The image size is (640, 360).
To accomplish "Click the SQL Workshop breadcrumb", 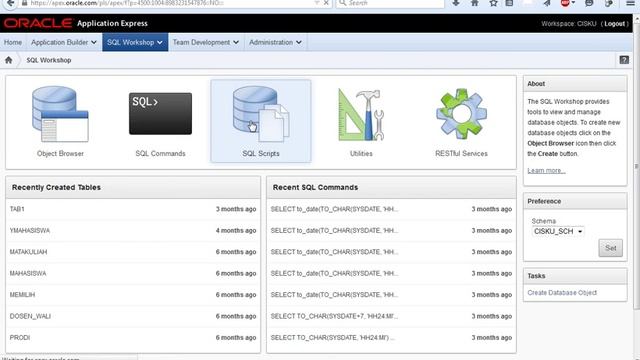I will click(49, 60).
